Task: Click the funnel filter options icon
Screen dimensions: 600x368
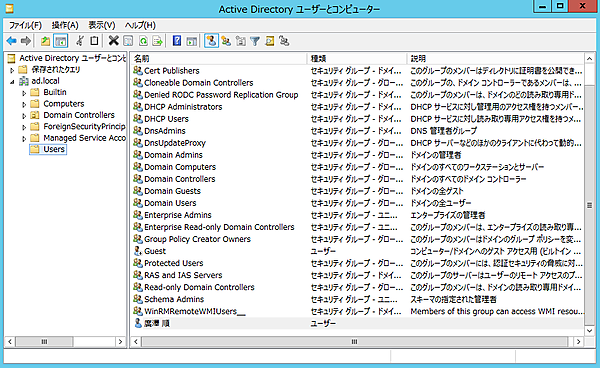Action: [255, 41]
